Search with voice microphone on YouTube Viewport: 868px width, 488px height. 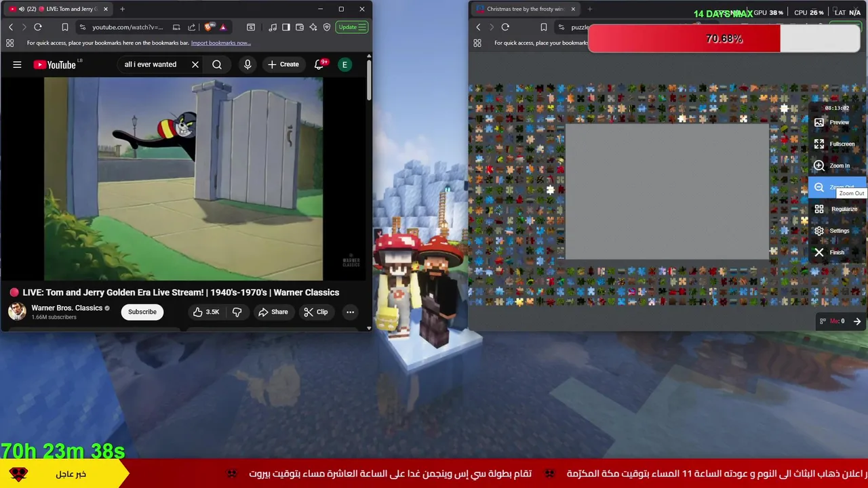click(x=248, y=64)
